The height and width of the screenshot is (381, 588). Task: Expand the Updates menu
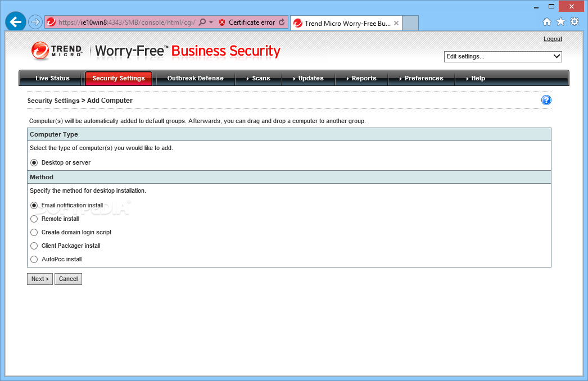[308, 78]
